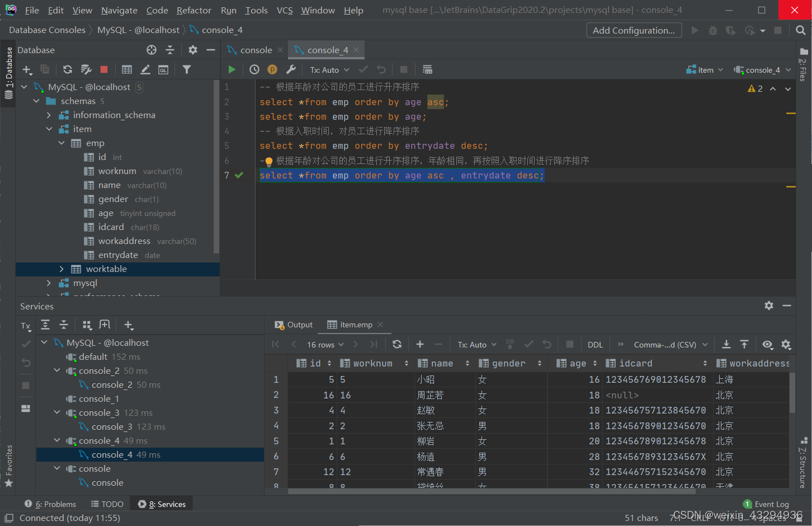
Task: Export result data with the download icon
Action: coord(726,344)
